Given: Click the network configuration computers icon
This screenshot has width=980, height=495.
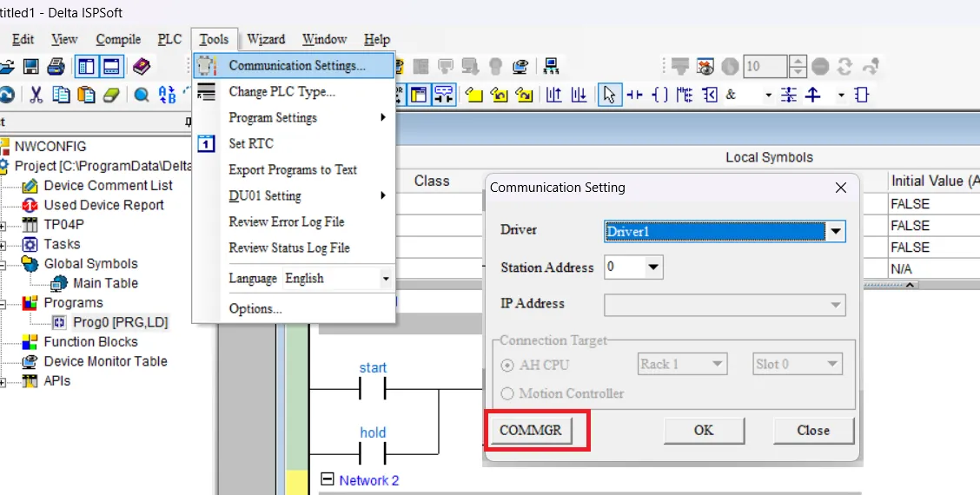Looking at the screenshot, I should pyautogui.click(x=551, y=66).
